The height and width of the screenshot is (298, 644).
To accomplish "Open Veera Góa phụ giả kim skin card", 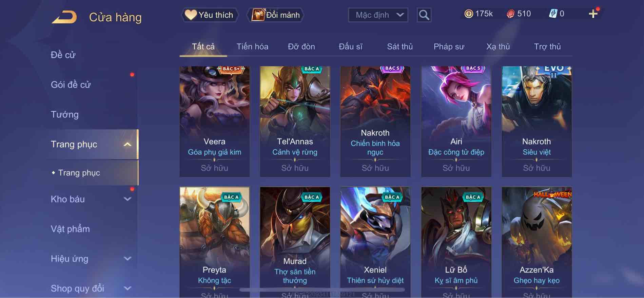I will [214, 122].
